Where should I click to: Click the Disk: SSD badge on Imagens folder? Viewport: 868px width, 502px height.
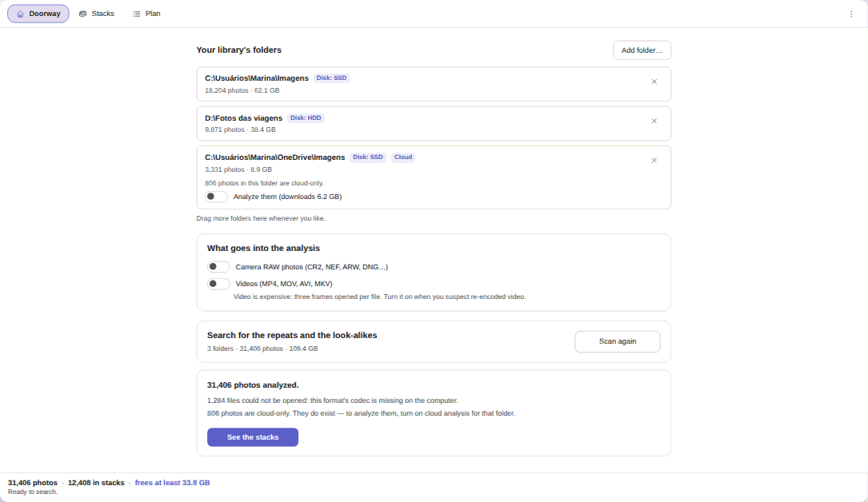331,78
